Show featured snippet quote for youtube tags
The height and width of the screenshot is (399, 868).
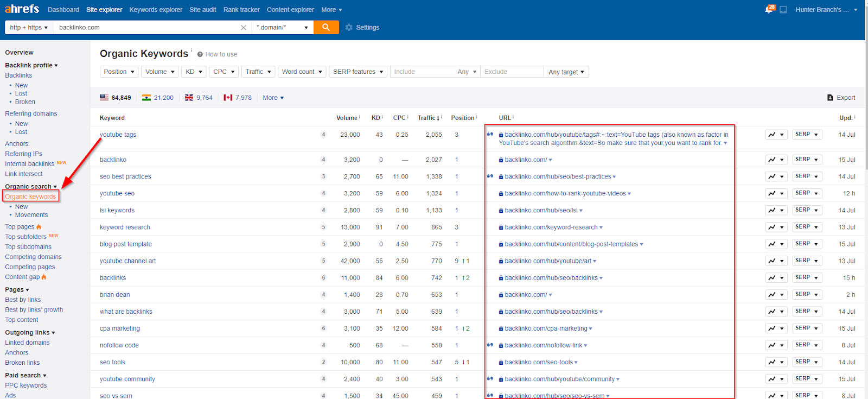coord(490,134)
